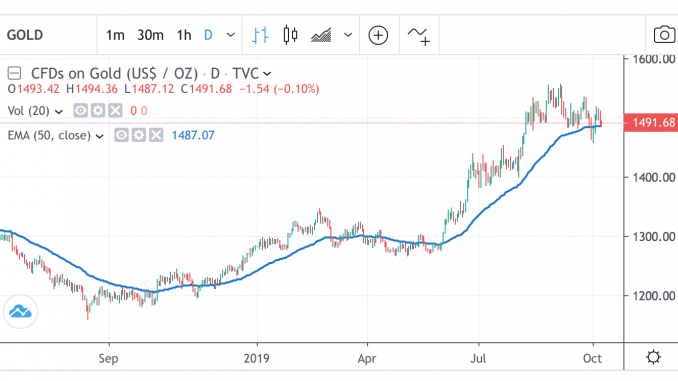Select the Candles chart style icon
Viewport: 678px width, 381px height.
(x=290, y=35)
